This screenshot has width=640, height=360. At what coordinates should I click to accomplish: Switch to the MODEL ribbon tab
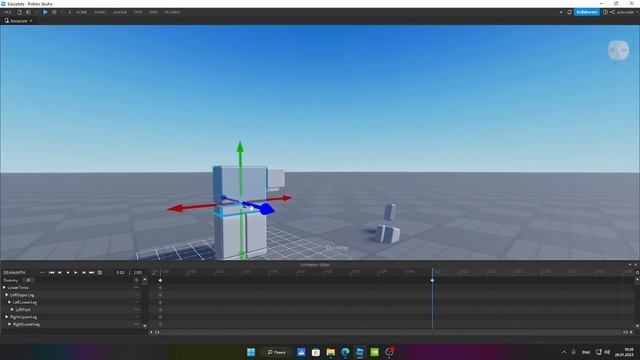pos(100,12)
